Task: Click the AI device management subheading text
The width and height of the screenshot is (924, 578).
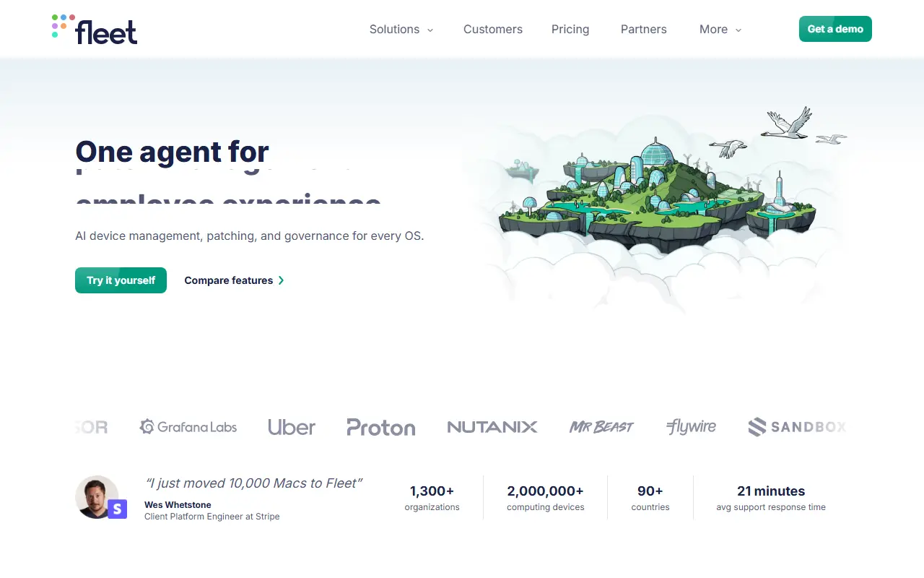Action: pos(250,236)
